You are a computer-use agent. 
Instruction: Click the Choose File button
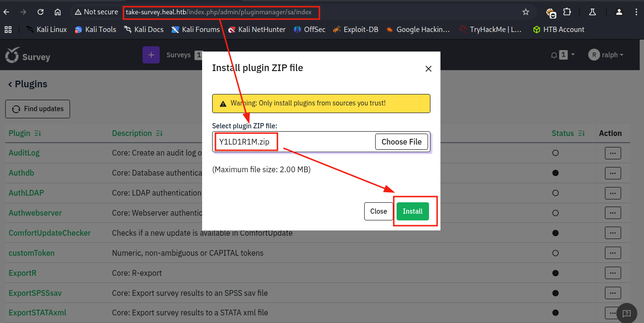click(x=401, y=142)
